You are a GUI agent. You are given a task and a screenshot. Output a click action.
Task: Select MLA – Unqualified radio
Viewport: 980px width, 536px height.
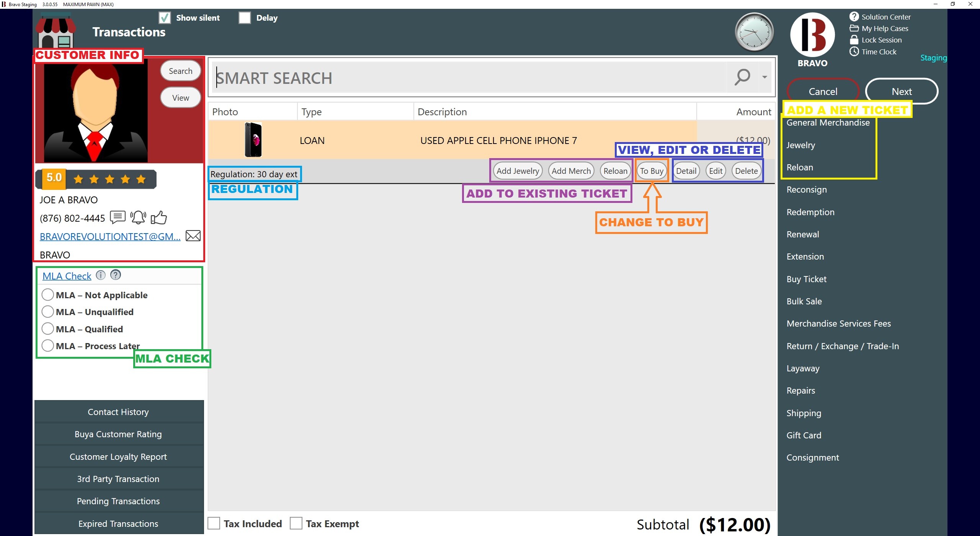click(x=47, y=311)
